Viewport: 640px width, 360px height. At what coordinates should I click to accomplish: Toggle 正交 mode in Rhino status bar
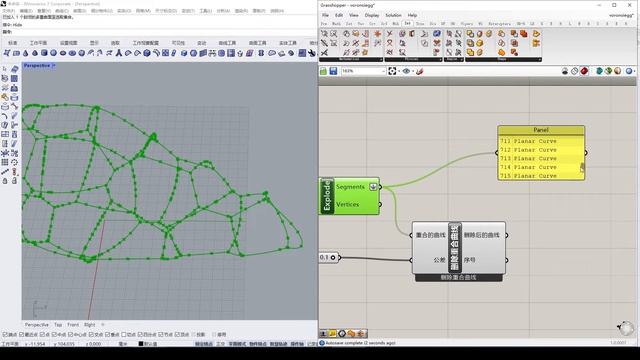[x=220, y=344]
